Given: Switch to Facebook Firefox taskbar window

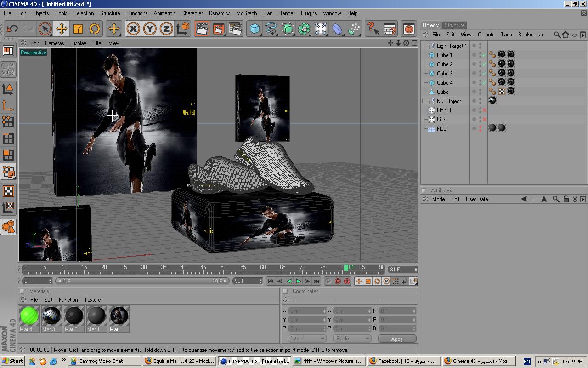Looking at the screenshot, I should pyautogui.click(x=403, y=361).
